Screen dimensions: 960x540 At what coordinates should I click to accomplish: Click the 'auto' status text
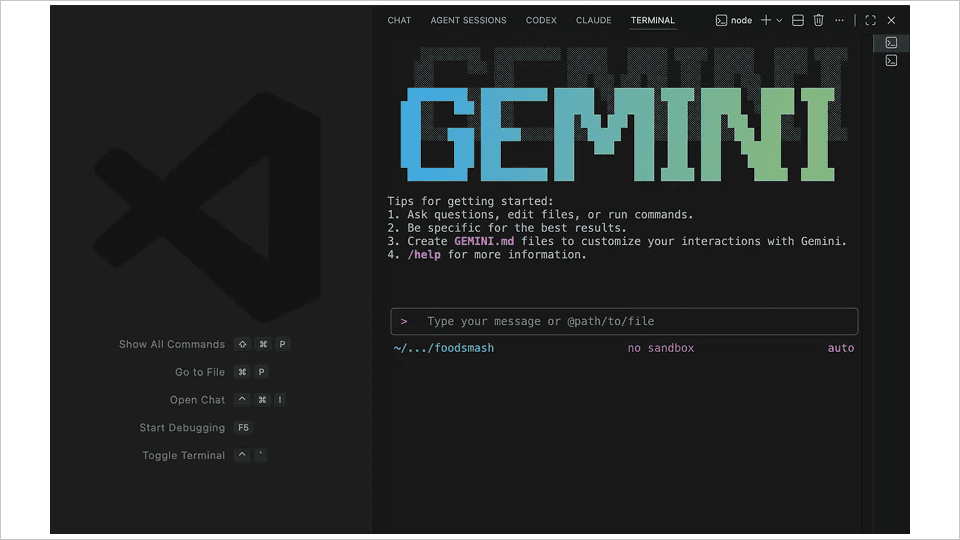click(x=841, y=348)
